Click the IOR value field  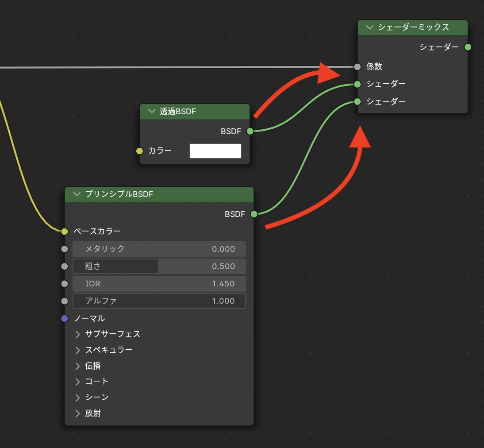pyautogui.click(x=159, y=284)
